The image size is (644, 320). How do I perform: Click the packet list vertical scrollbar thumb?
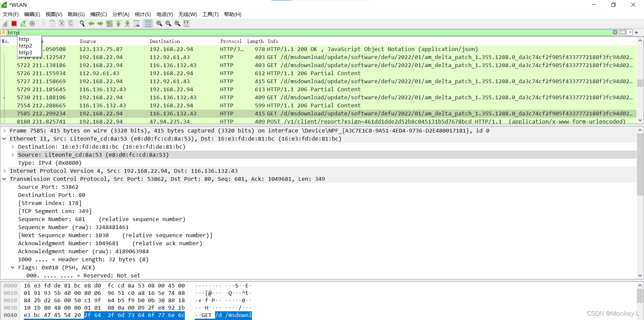[x=640, y=83]
